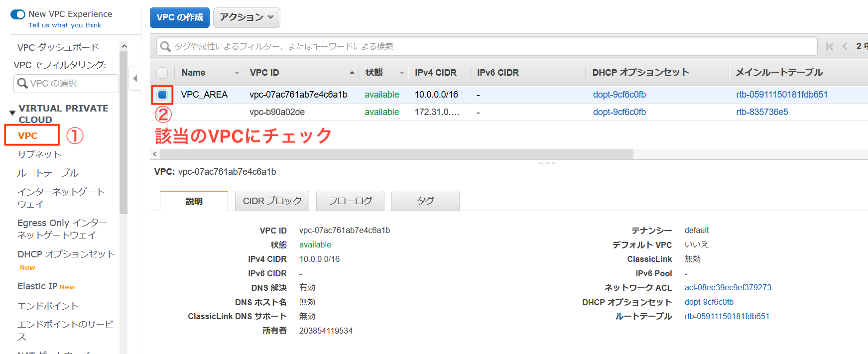Open rtb-05911150181fdb651 link in table row

782,95
